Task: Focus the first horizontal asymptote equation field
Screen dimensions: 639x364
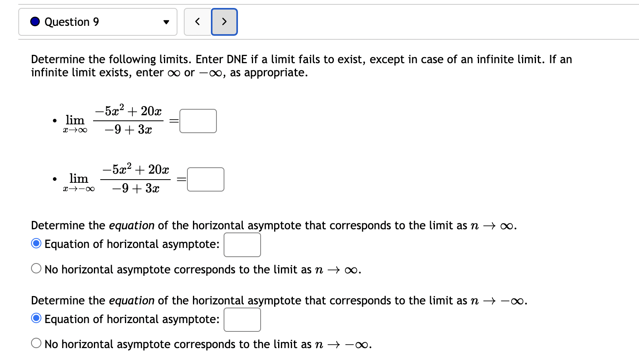Action: (x=242, y=244)
